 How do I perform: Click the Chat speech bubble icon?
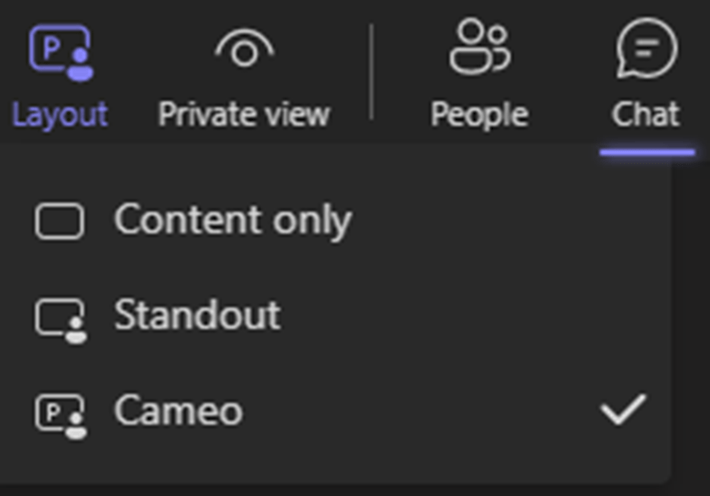[646, 48]
